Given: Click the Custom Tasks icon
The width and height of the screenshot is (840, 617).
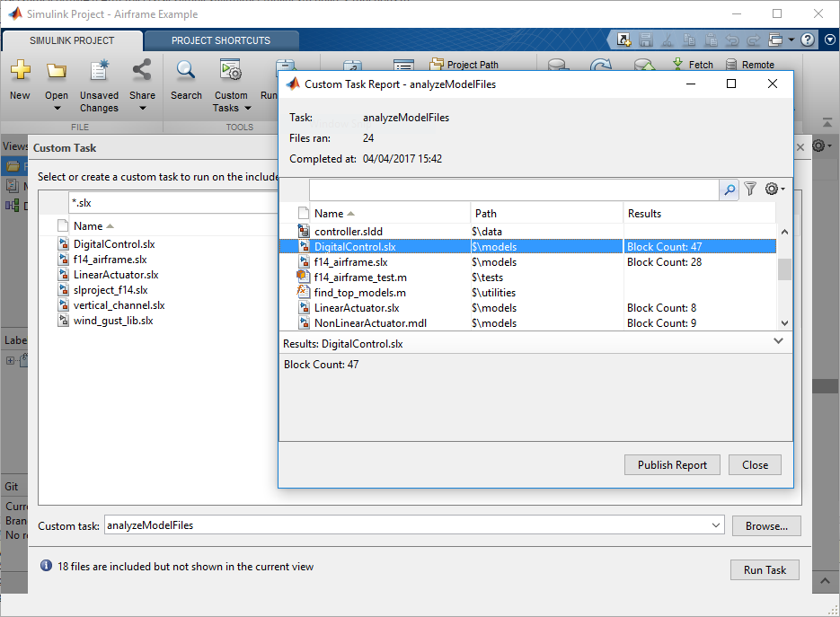Looking at the screenshot, I should coord(231,70).
